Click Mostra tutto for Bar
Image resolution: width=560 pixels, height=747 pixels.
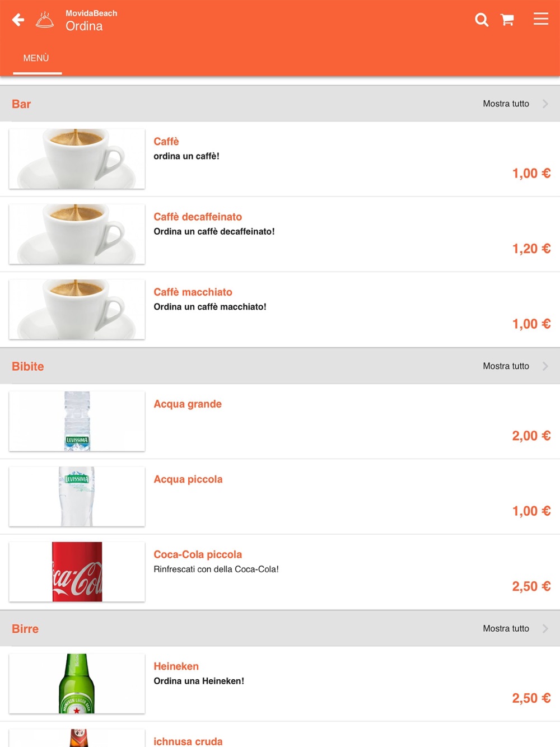coord(506,104)
